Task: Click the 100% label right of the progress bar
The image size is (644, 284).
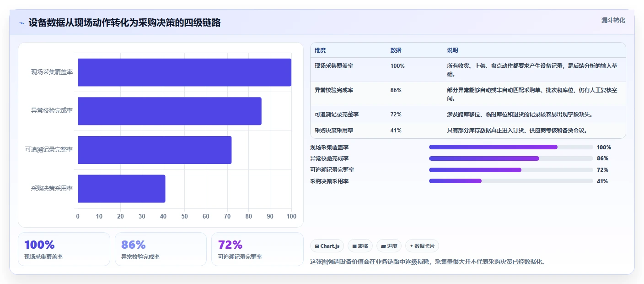Action: [x=604, y=147]
